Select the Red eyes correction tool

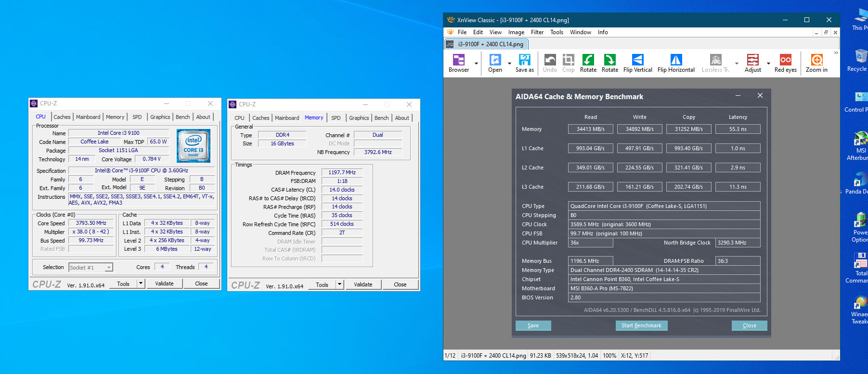[x=785, y=63]
